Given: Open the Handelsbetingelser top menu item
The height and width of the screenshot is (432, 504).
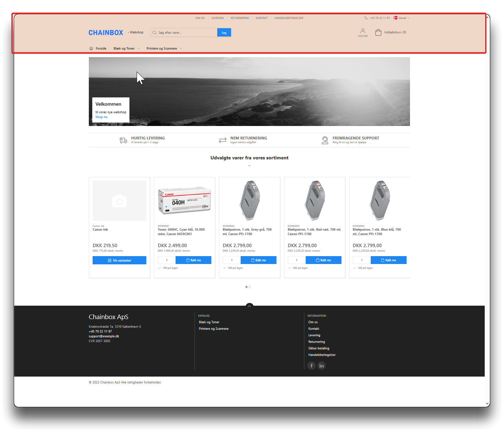Looking at the screenshot, I should (x=288, y=18).
